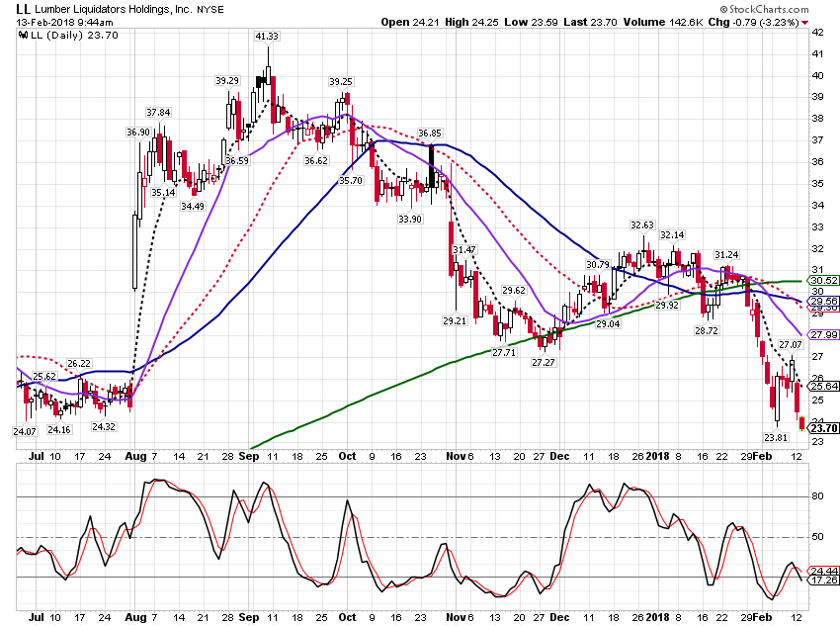Screen dimensions: 840x626
Task: Click the 27.27 low price label
Action: click(x=544, y=362)
